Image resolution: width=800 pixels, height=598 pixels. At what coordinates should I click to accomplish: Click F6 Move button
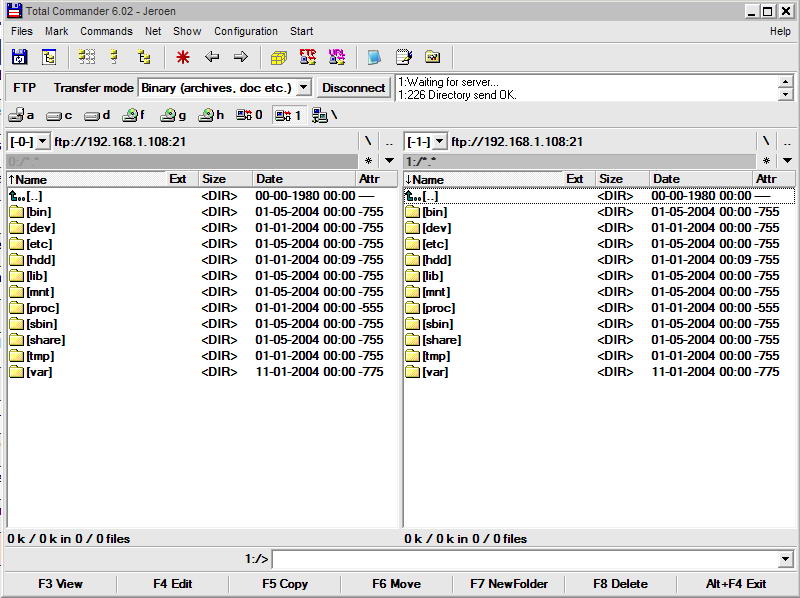396,584
